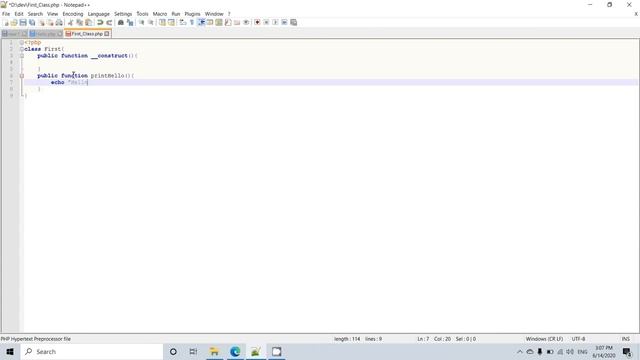Show hidden system tray icons chevron

(x=520, y=352)
